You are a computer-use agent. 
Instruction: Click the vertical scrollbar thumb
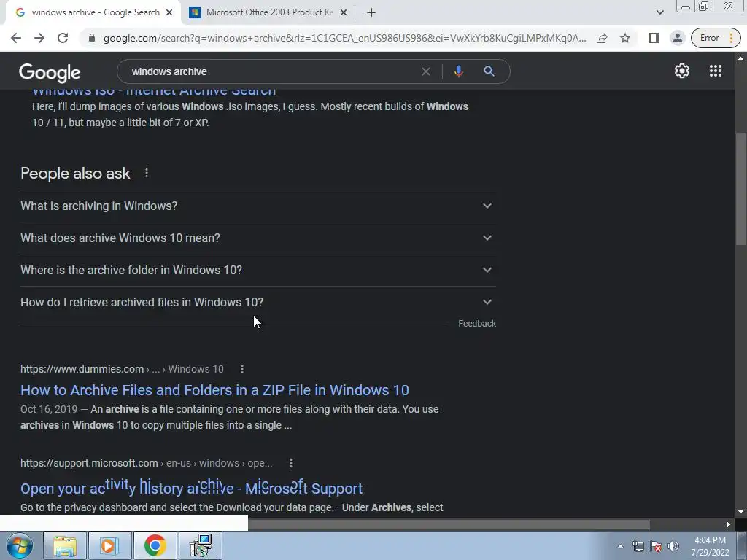tap(740, 190)
